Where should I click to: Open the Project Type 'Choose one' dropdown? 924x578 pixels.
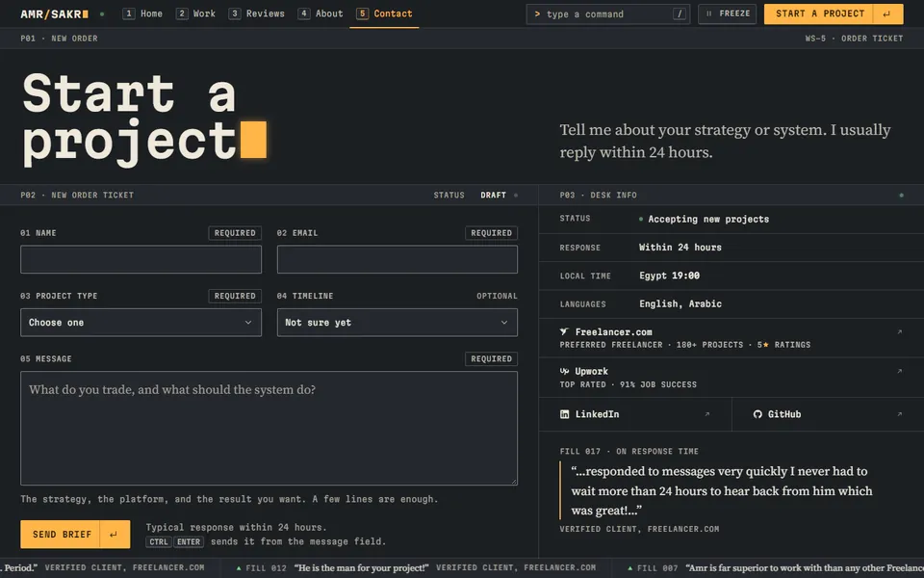[x=141, y=323]
